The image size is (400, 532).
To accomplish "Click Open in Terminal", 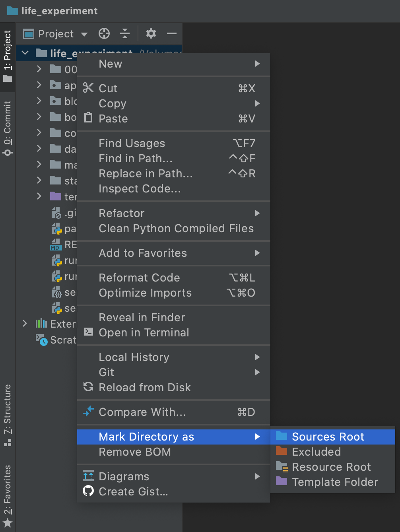I will click(144, 333).
